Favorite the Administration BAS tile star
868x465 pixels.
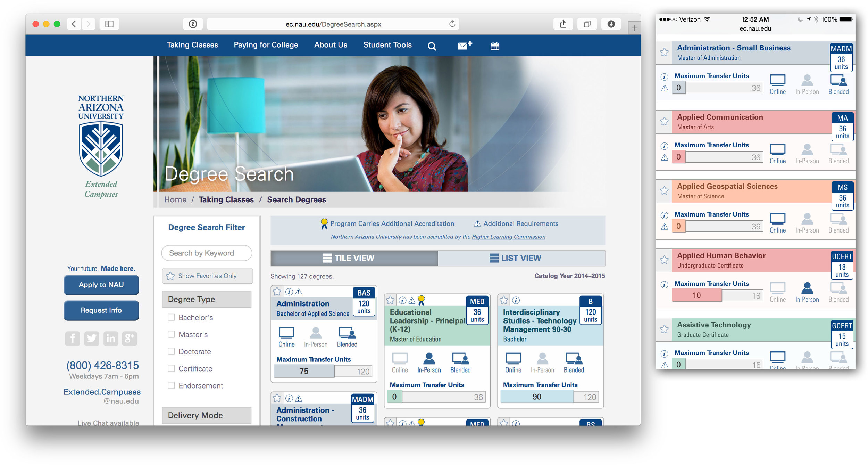277,291
